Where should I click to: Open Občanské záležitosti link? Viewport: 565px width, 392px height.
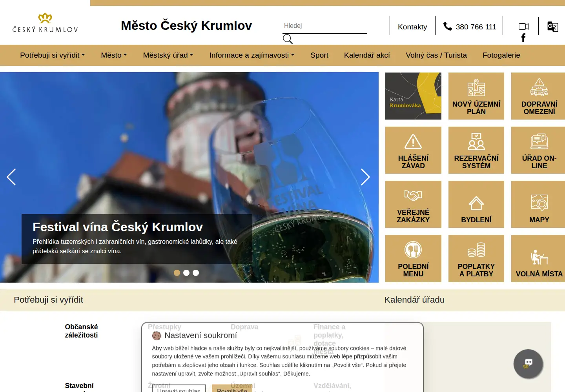(x=81, y=331)
